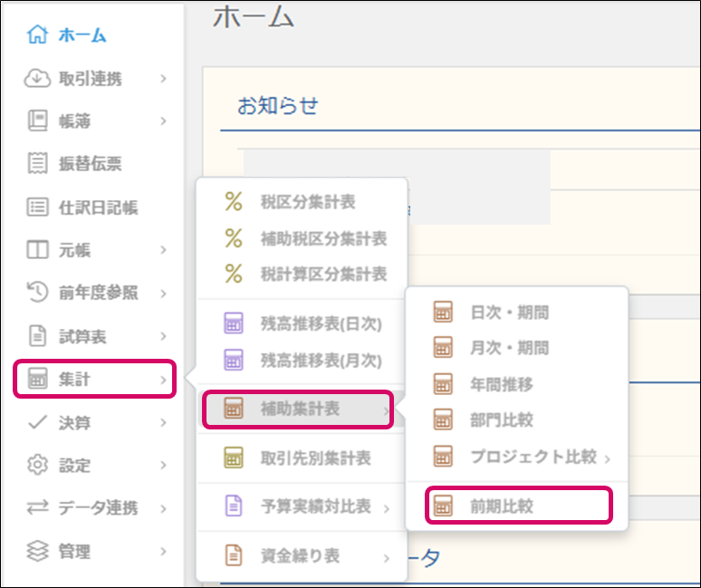Select 前期比較 from the submenu
The image size is (701, 588).
click(502, 507)
